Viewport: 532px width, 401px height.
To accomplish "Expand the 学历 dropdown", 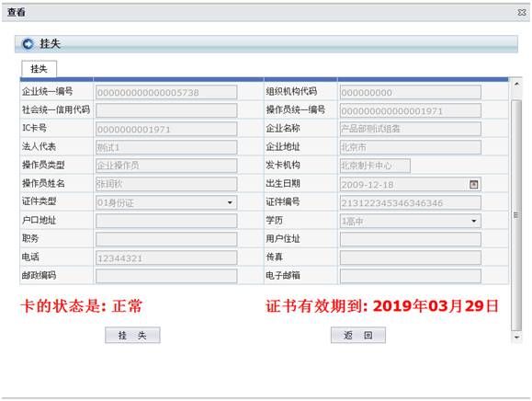I will coord(474,221).
